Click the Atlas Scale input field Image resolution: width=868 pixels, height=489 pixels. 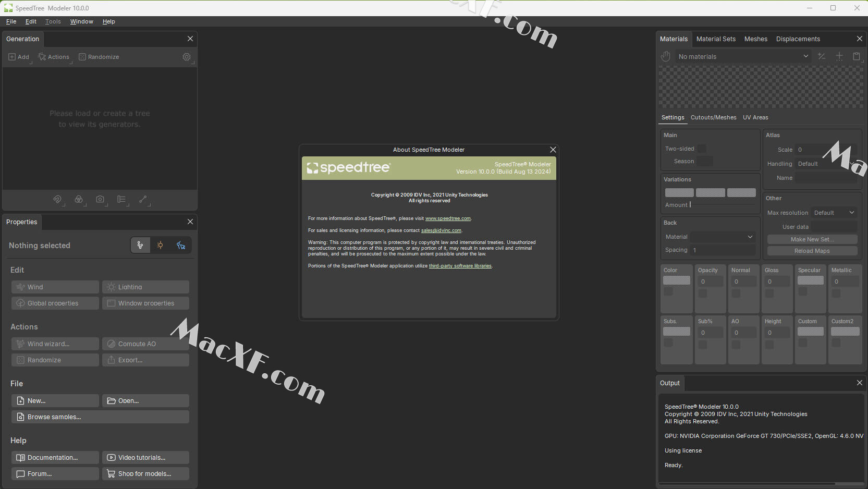[x=826, y=150]
